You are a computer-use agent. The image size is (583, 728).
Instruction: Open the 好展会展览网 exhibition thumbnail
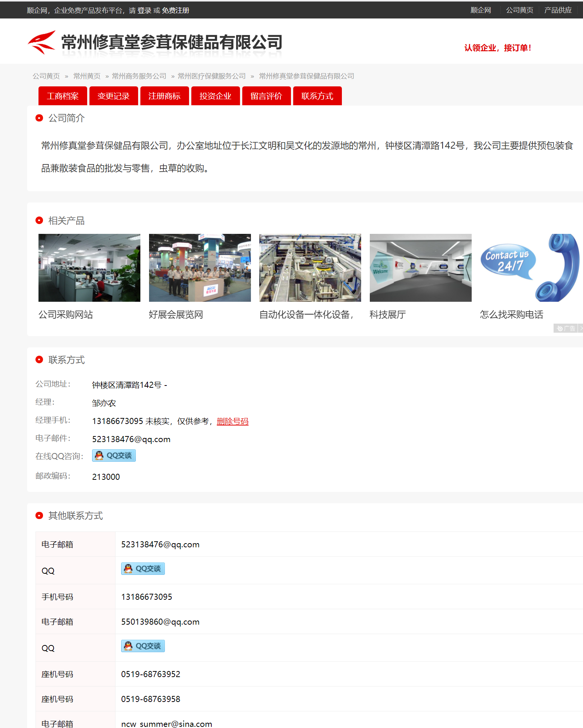200,268
